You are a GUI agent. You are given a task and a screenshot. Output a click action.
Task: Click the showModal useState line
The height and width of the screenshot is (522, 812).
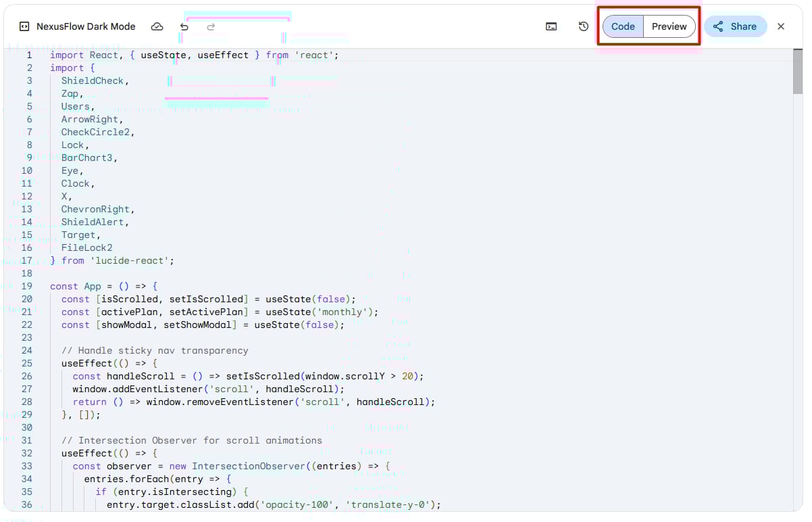(203, 325)
